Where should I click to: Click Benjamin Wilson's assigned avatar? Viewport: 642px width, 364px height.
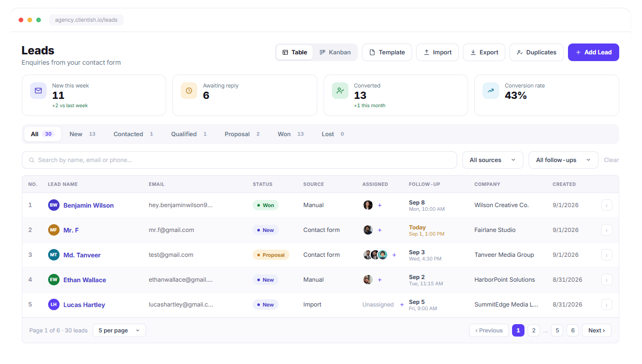[x=368, y=205]
